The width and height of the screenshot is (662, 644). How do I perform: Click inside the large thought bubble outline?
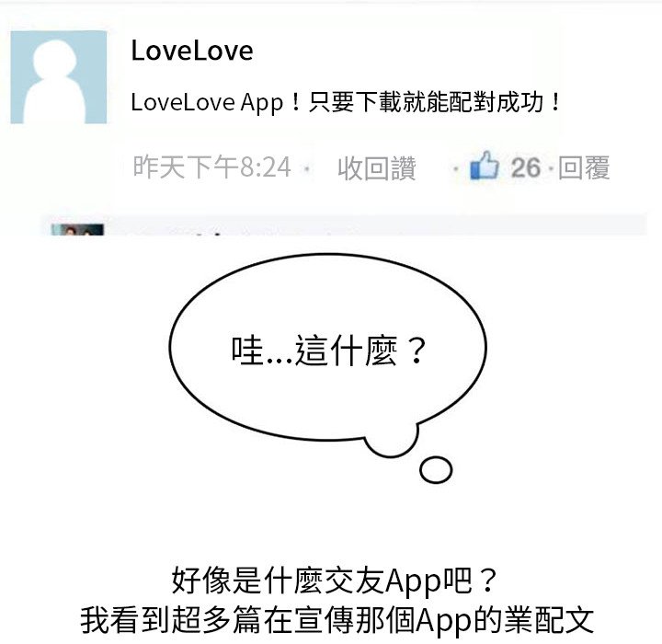[328, 347]
